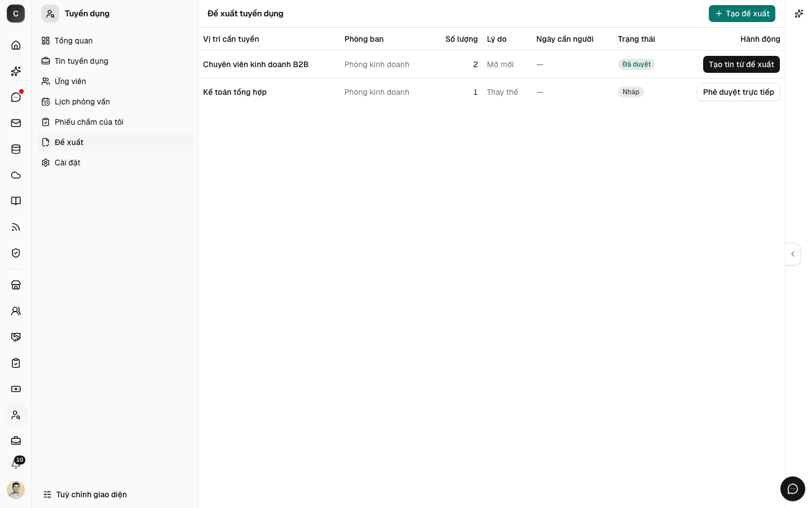Click Tạo đề xuất button
812x508 pixels.
pos(742,14)
